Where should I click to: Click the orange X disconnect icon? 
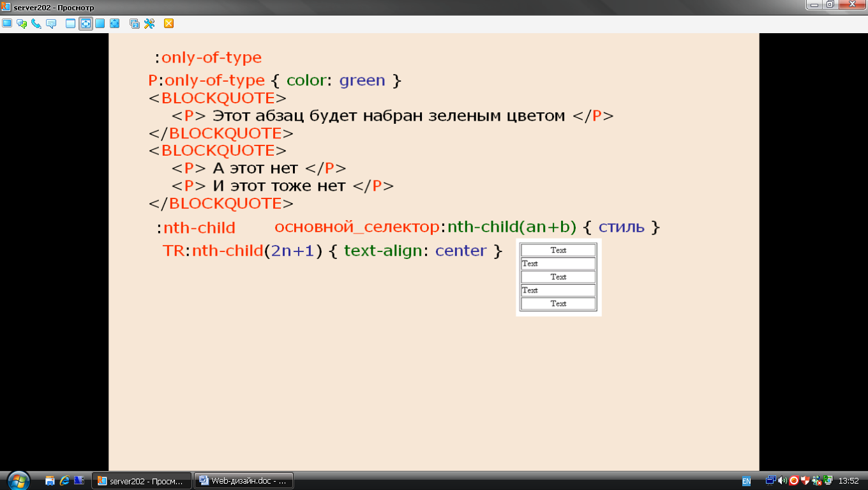[x=169, y=24]
